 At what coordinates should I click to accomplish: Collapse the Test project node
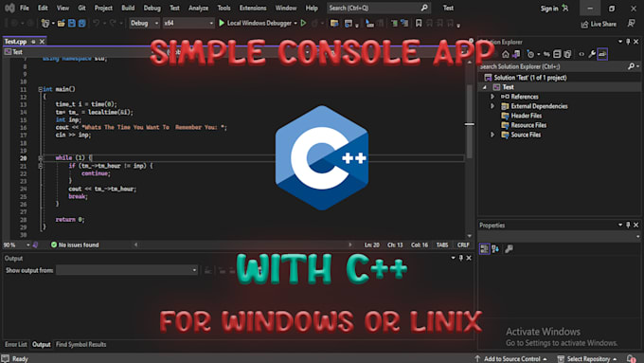pyautogui.click(x=485, y=87)
